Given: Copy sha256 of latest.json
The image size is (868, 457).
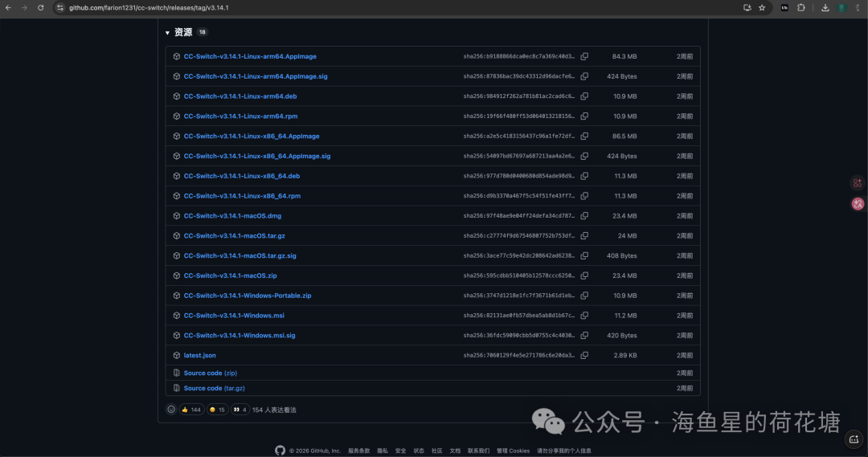Looking at the screenshot, I should pos(584,355).
